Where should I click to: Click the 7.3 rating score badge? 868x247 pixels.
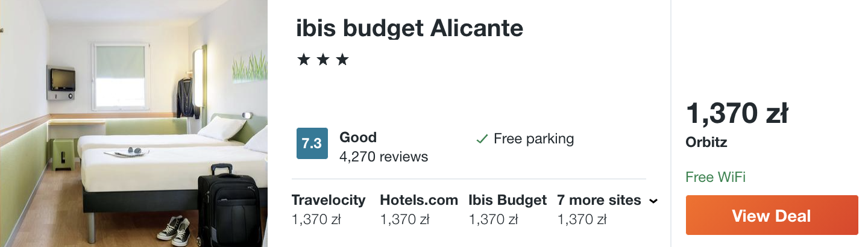[312, 143]
